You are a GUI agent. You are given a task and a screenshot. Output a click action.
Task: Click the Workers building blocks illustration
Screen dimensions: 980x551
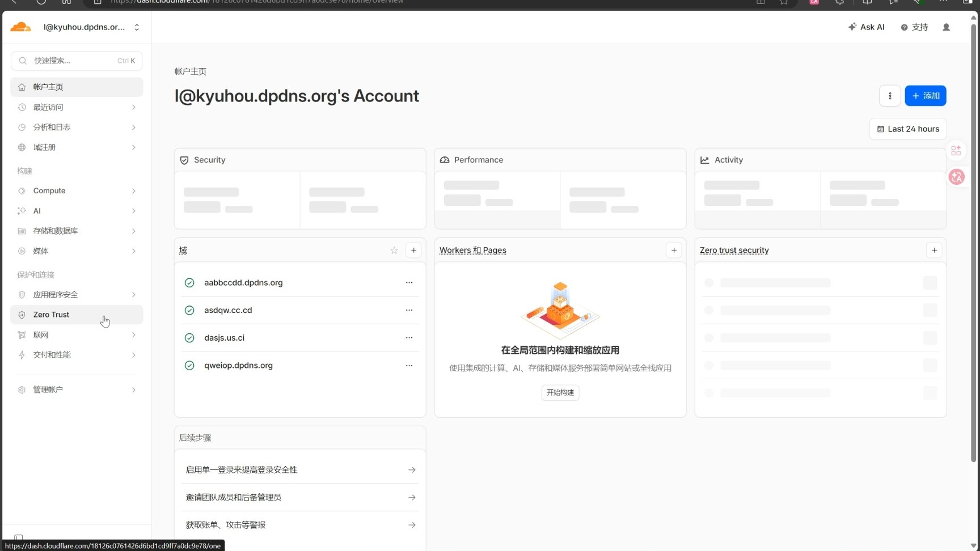point(560,310)
